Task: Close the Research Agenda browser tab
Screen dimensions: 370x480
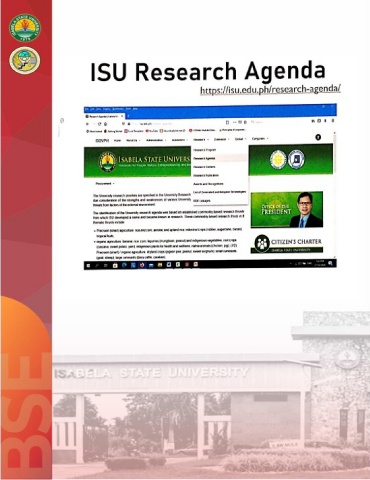Action: click(x=122, y=116)
